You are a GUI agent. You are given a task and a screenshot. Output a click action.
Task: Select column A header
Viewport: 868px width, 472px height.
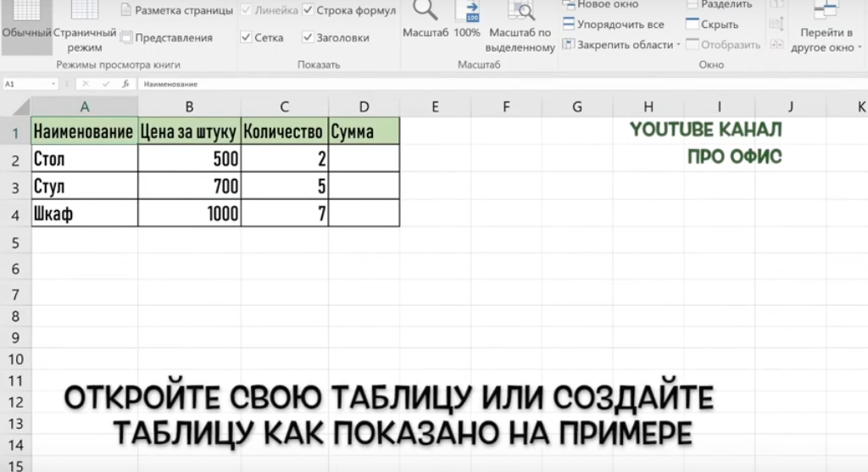point(84,106)
